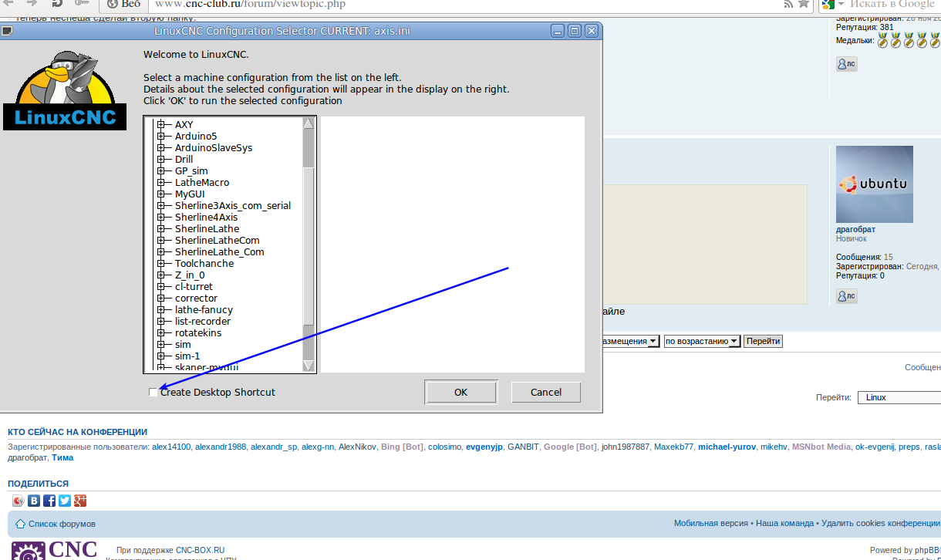Viewport: 941px width, 560px height.
Task: Click the CNC logo in the footer
Action: coord(54,551)
